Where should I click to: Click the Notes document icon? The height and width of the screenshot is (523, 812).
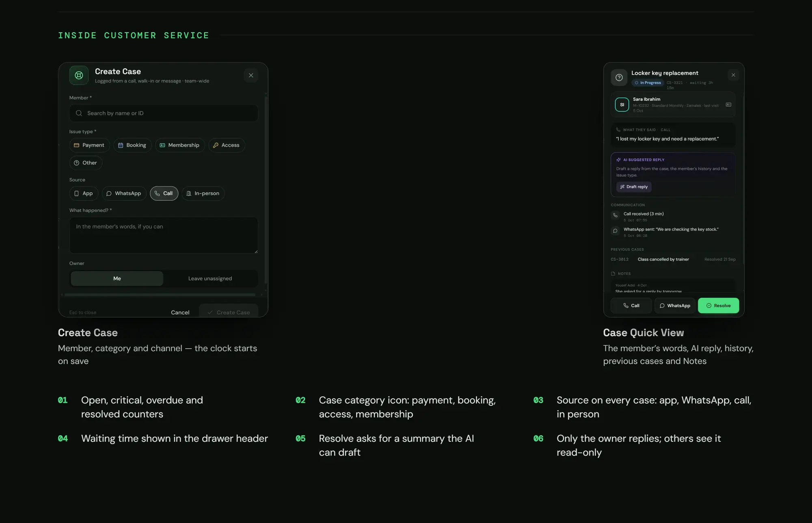coord(613,273)
